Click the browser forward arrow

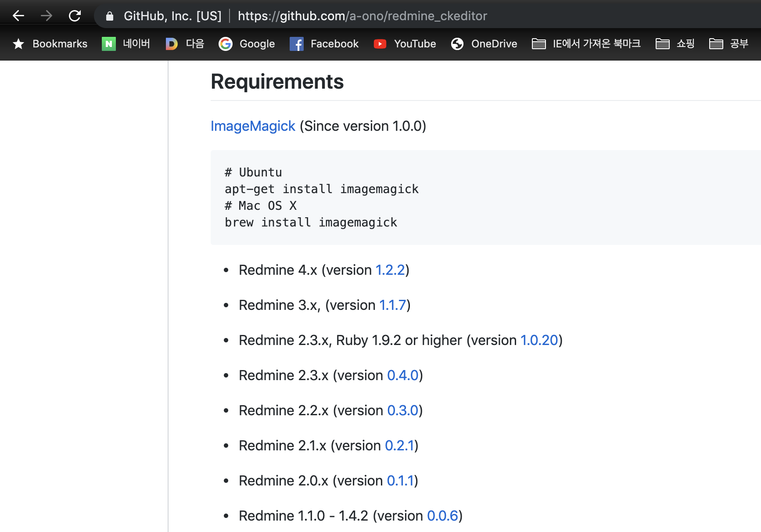(47, 16)
